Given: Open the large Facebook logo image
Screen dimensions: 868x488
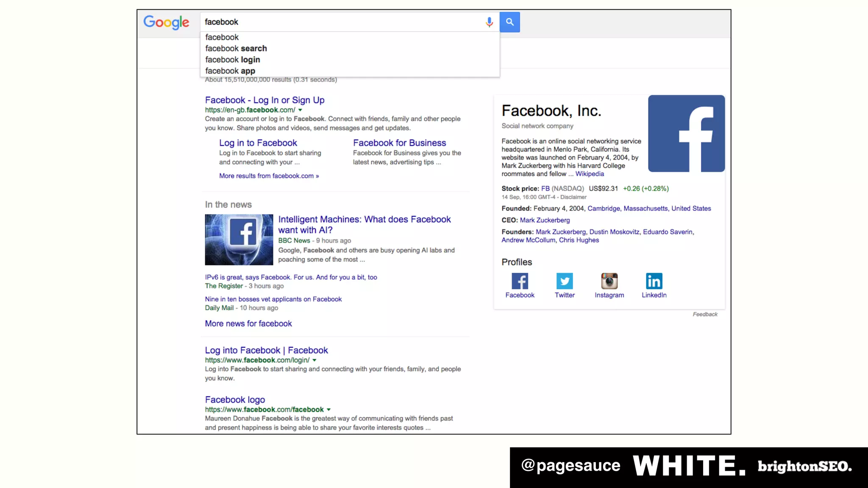Looking at the screenshot, I should (686, 133).
